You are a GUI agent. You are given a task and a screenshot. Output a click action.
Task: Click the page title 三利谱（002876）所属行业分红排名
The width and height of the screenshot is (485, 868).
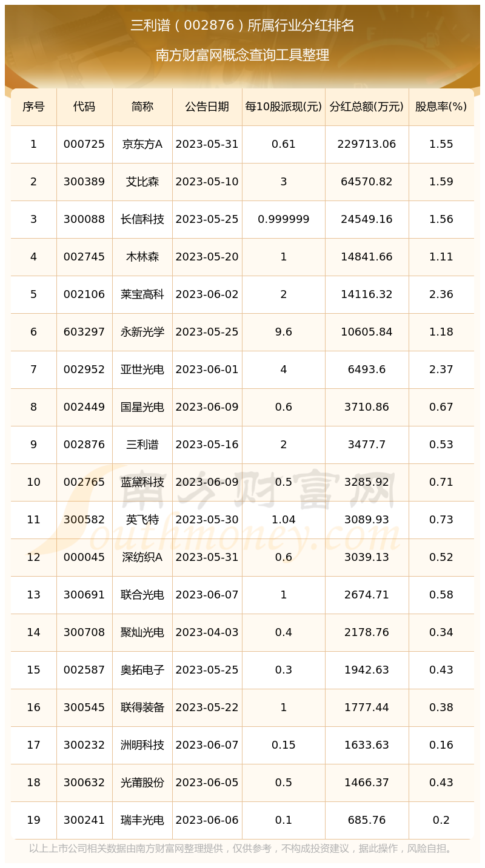[x=242, y=25]
